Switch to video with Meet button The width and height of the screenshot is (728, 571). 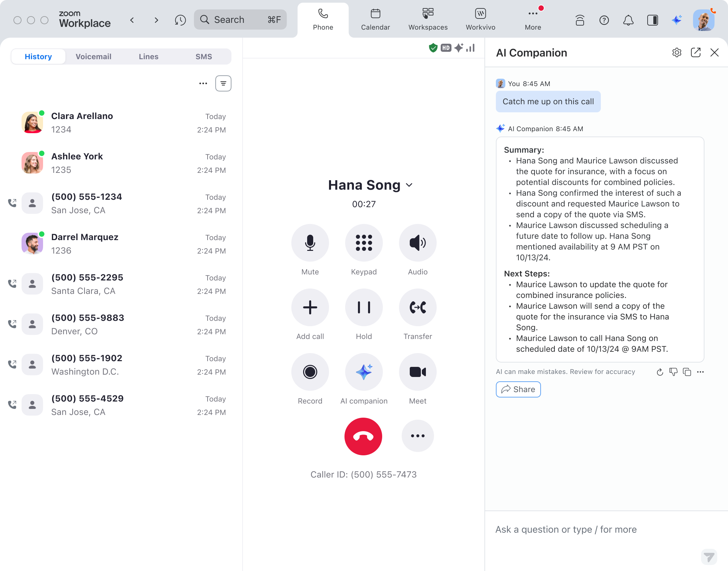[x=417, y=372]
